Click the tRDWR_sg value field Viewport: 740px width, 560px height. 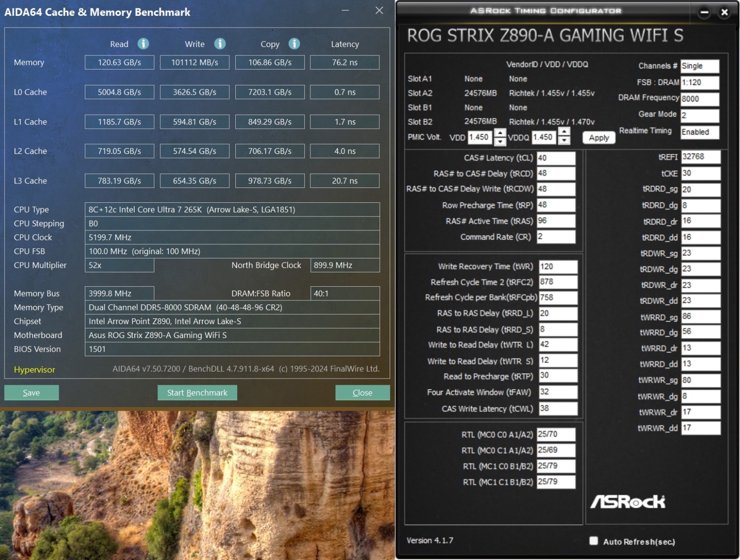tap(701, 253)
